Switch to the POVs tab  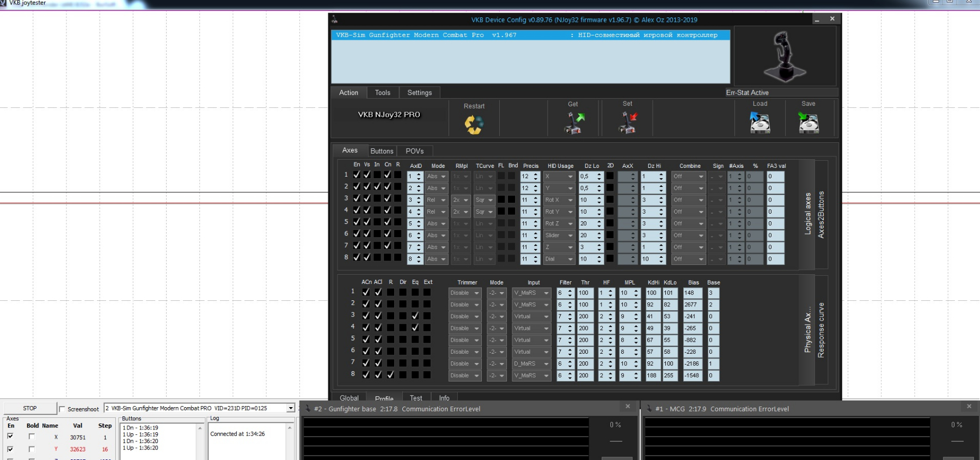click(x=414, y=151)
